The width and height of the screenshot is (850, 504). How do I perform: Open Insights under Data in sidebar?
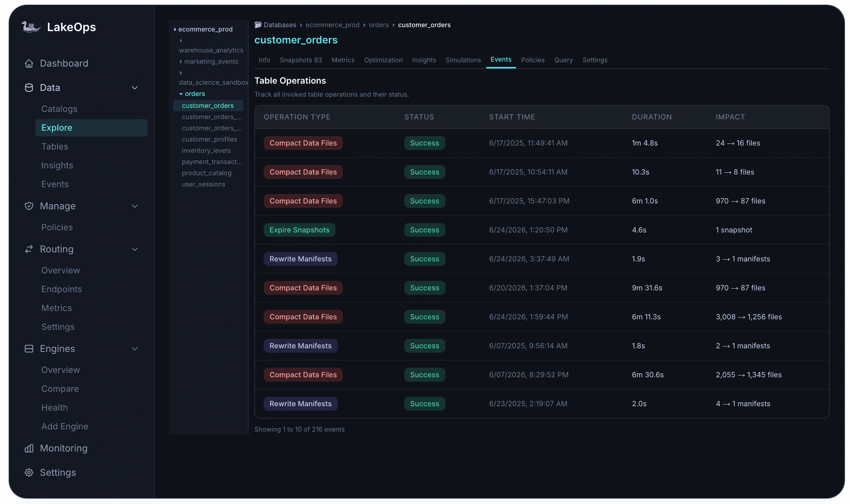click(x=57, y=165)
